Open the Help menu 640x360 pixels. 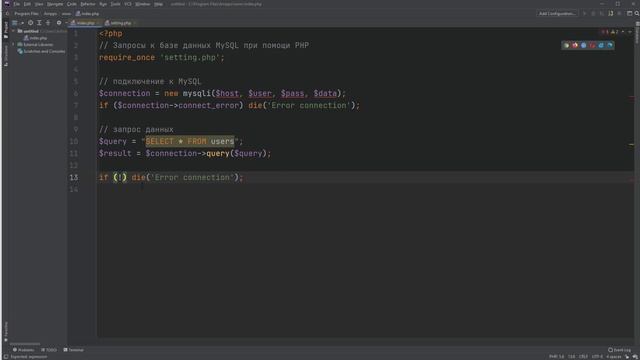(158, 4)
